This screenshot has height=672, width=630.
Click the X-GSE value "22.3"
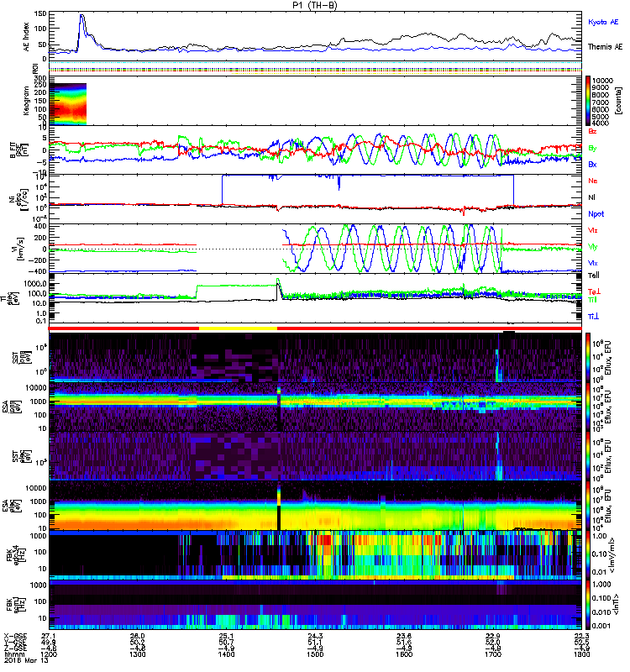coord(581,636)
